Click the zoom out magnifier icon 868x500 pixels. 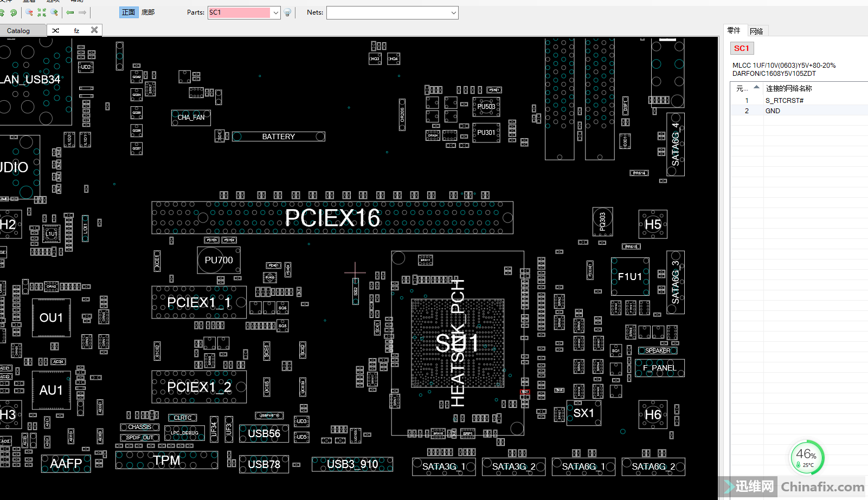[x=29, y=12]
